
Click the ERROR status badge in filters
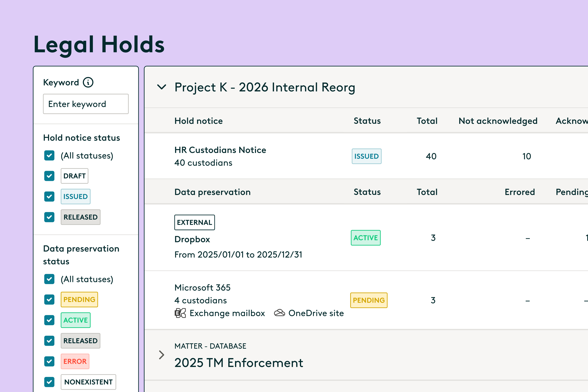pos(75,361)
